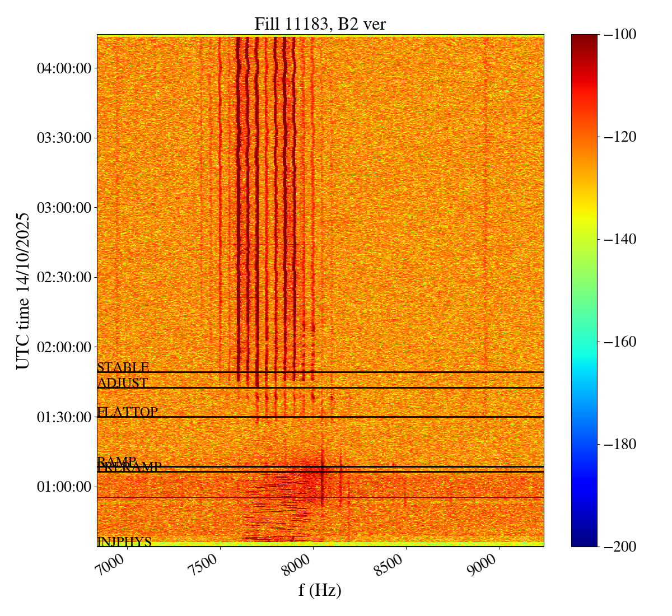This screenshot has height=616, width=672.
Task: Click the INJPHYS label at the plot bottom
Action: [124, 542]
